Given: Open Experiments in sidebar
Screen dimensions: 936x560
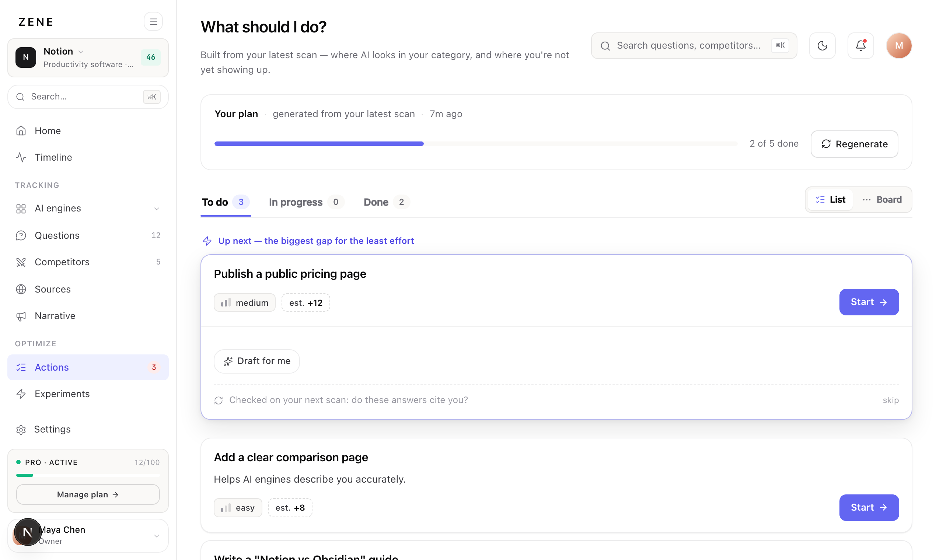Looking at the screenshot, I should 88,394.
